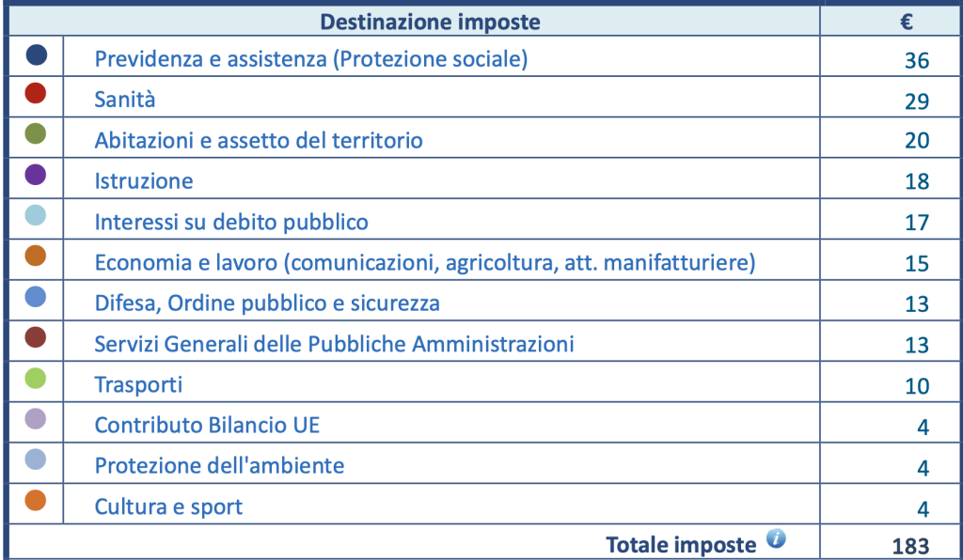This screenshot has width=963, height=560.
Task: Click the light blue Interessi debito dot
Action: tap(35, 215)
